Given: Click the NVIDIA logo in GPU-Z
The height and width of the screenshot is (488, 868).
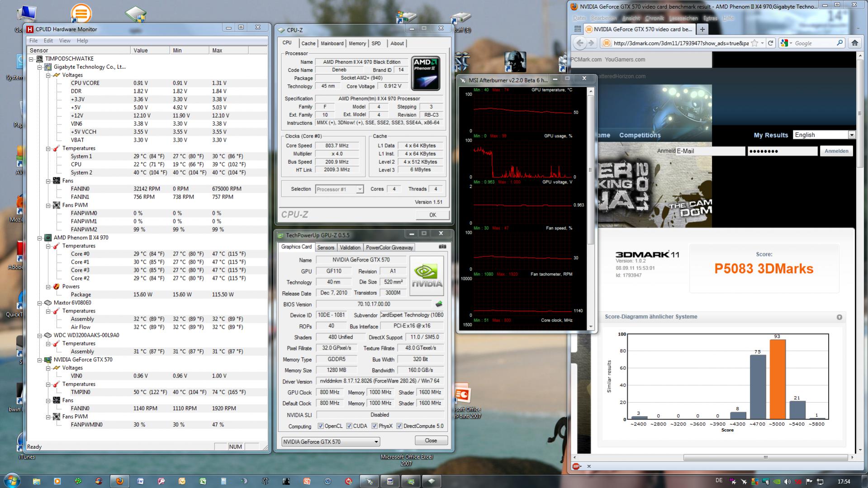Looking at the screenshot, I should pos(427,276).
